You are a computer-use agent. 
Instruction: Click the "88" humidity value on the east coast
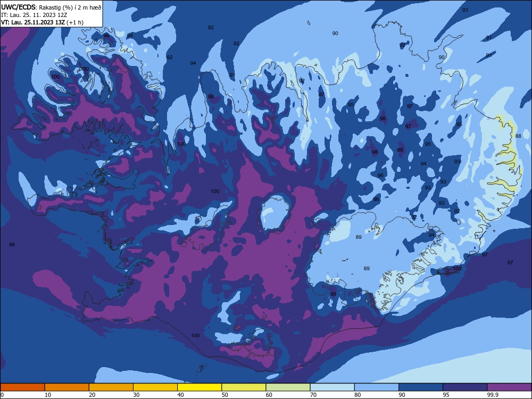(x=518, y=136)
